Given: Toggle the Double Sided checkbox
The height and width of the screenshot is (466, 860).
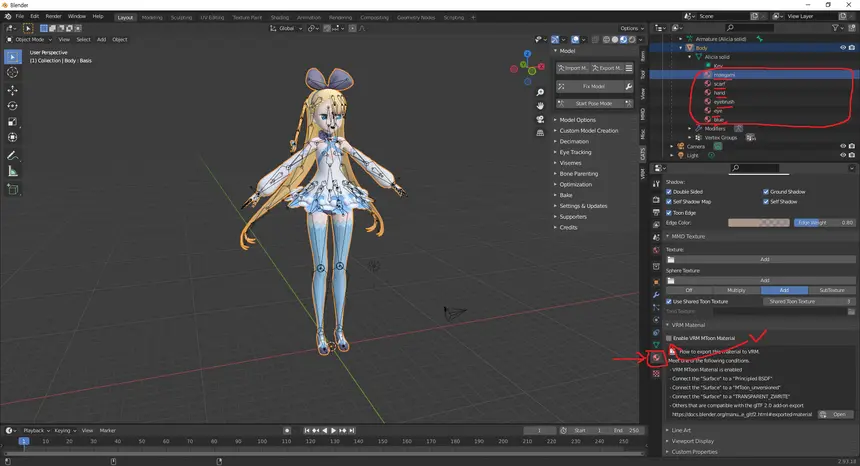Looking at the screenshot, I should [669, 192].
